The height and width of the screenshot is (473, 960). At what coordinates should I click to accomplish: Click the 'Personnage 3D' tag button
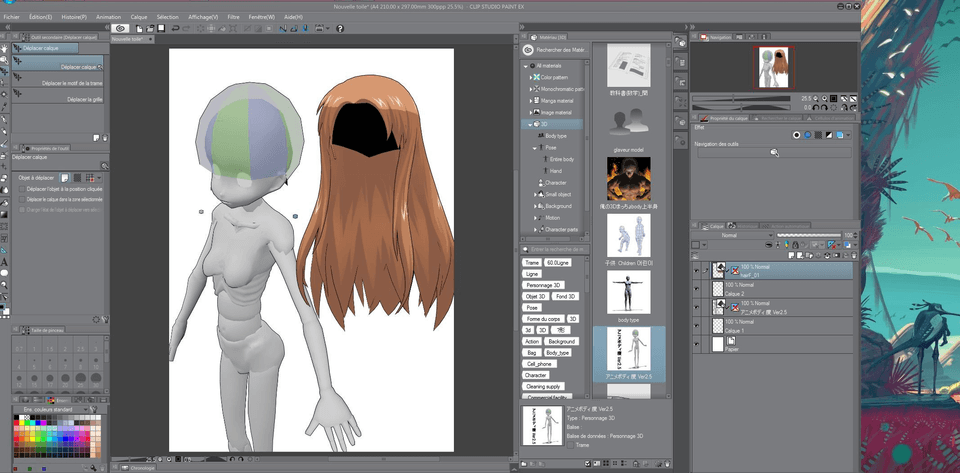[542, 285]
